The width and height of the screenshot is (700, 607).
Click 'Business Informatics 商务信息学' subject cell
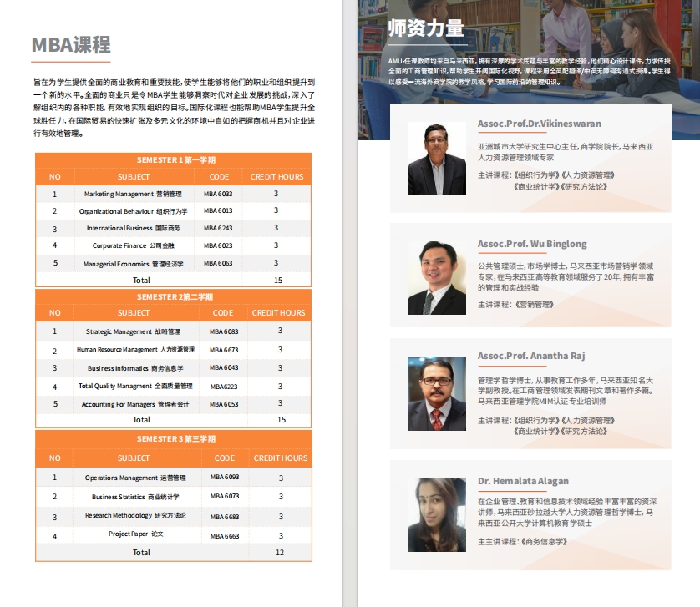click(x=135, y=368)
